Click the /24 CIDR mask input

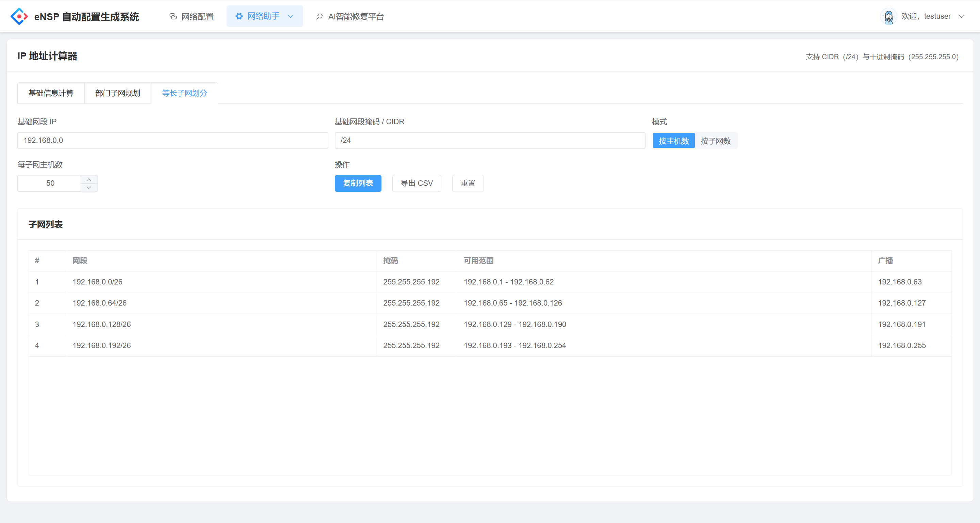coord(490,140)
